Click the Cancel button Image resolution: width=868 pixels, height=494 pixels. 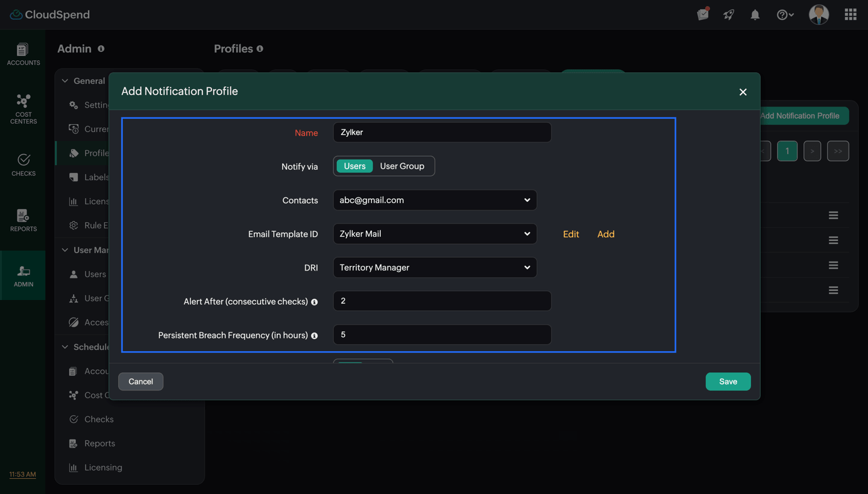[140, 381]
